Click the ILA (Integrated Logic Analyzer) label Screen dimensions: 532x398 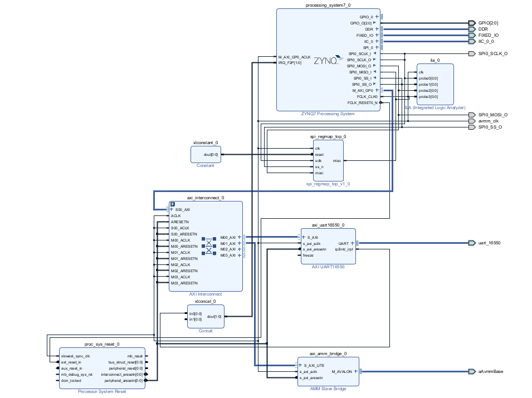click(x=435, y=108)
